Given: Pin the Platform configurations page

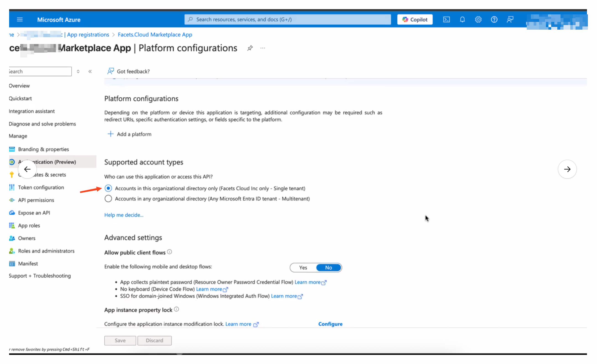Looking at the screenshot, I should [250, 48].
